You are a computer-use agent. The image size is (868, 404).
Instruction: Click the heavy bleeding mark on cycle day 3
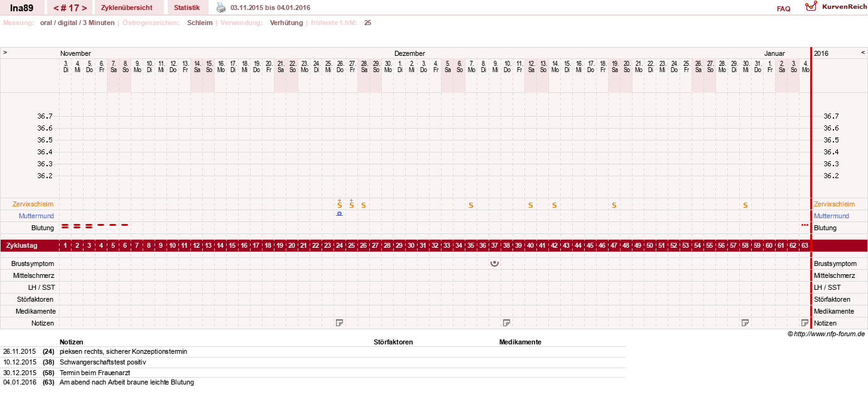point(89,226)
